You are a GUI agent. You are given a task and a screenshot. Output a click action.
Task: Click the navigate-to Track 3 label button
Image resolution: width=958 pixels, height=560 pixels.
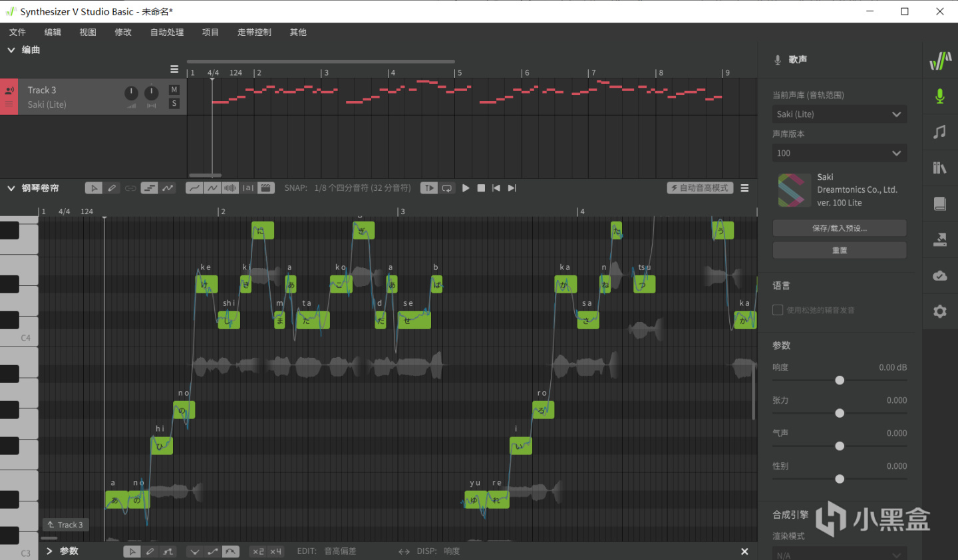pos(65,525)
